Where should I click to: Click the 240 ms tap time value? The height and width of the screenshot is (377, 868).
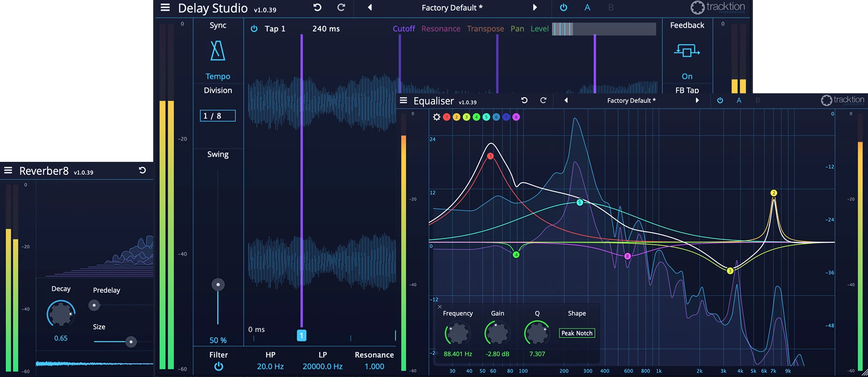coord(326,29)
